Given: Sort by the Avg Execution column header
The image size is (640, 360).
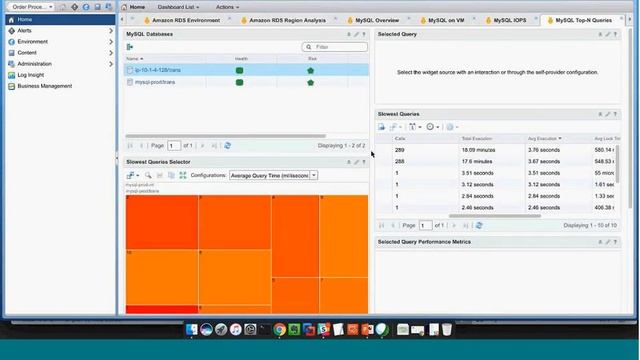Looking at the screenshot, I should pos(544,139).
